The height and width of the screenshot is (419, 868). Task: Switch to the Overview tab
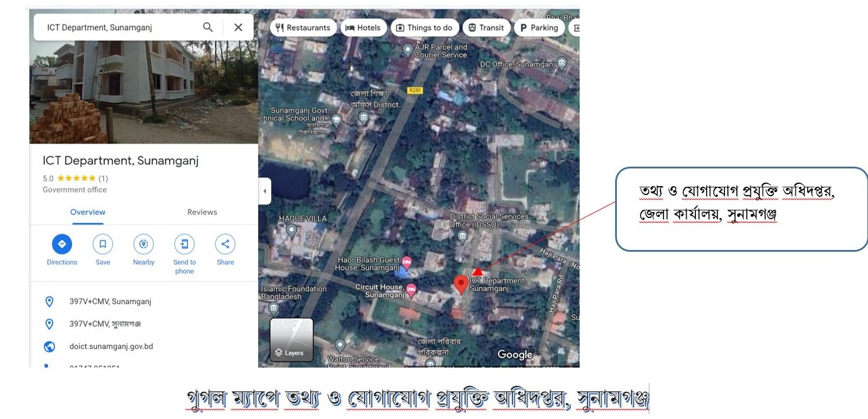[x=87, y=212]
